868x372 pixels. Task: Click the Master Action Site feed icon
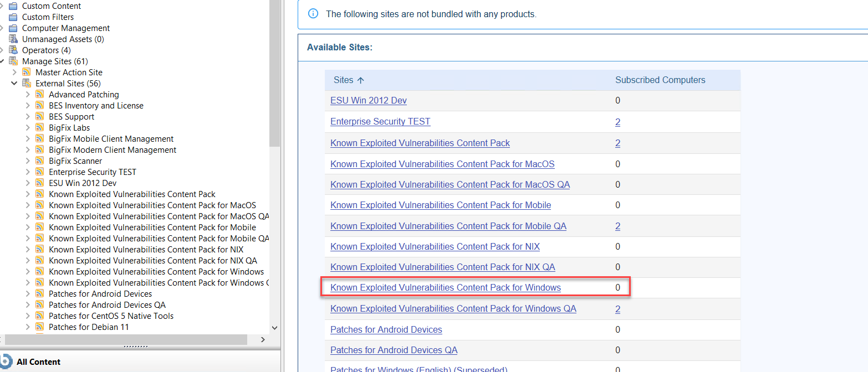click(26, 72)
